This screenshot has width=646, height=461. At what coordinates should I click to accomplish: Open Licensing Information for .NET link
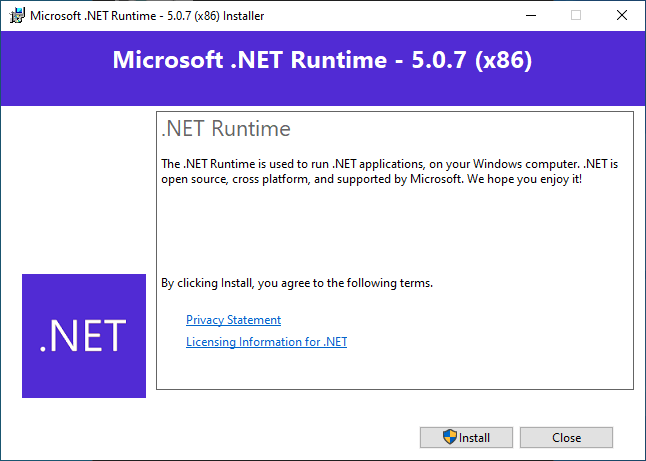pyautogui.click(x=266, y=342)
